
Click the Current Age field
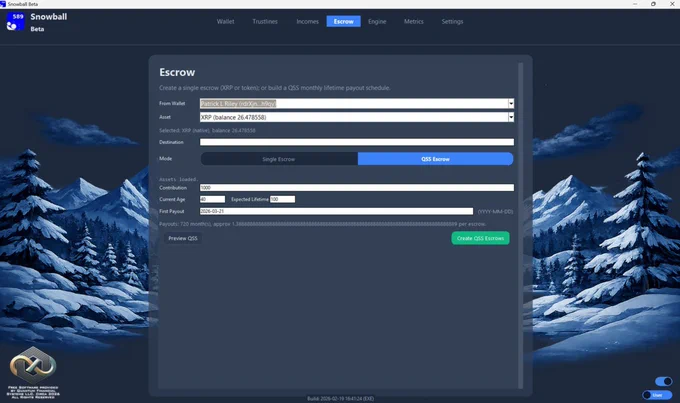click(212, 199)
